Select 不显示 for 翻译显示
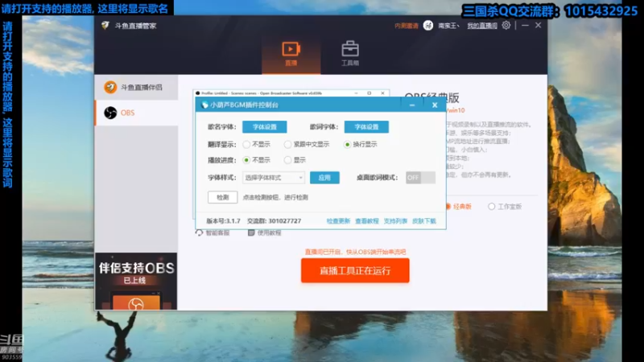The height and width of the screenshot is (362, 644). tap(246, 145)
